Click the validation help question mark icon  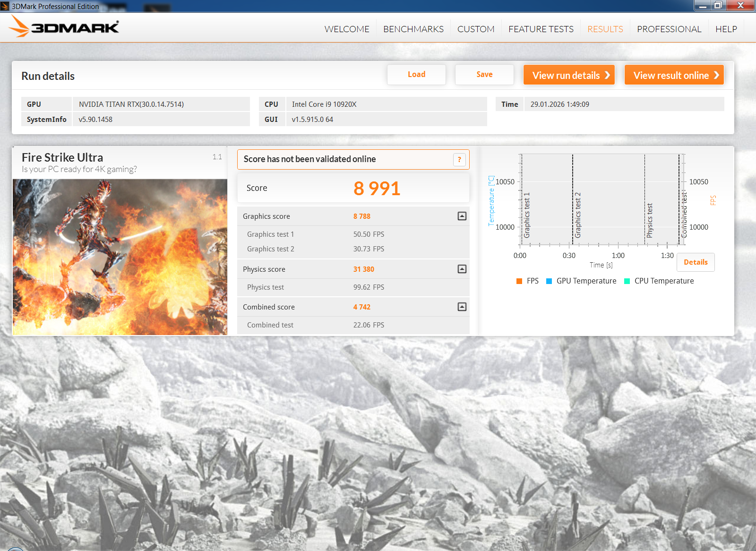point(459,160)
